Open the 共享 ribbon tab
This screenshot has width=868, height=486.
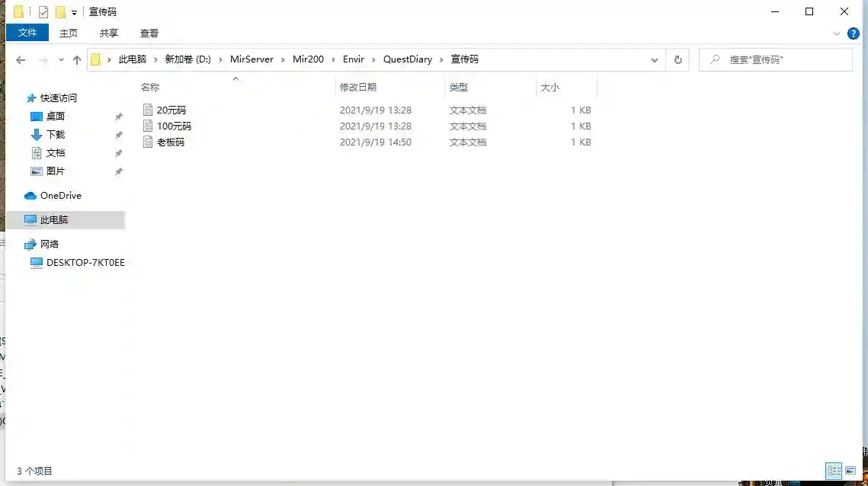coord(109,34)
